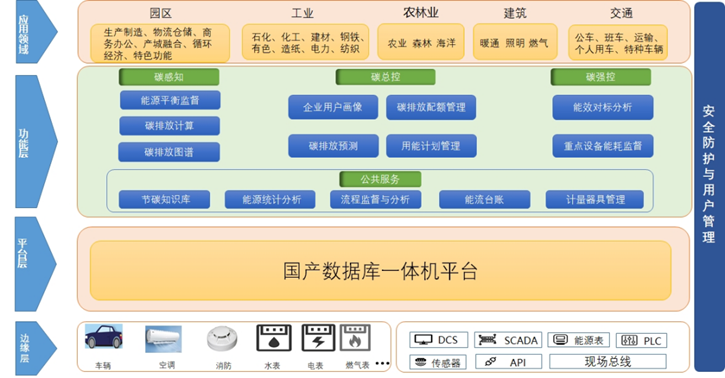
Task: Open the 公共服务 section header
Action: click(380, 179)
